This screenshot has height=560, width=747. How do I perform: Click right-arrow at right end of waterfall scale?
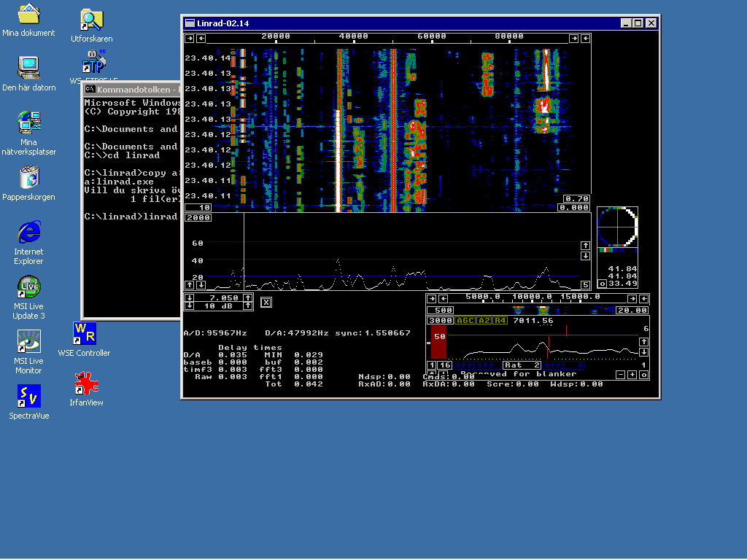[x=573, y=39]
